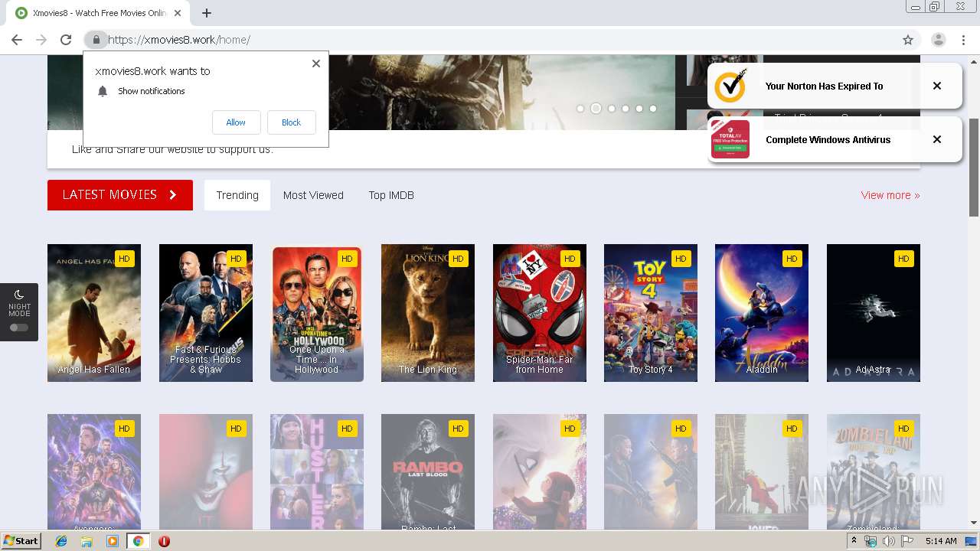The image size is (980, 551).
Task: Click the Night Mode moon icon
Action: pos(19,295)
